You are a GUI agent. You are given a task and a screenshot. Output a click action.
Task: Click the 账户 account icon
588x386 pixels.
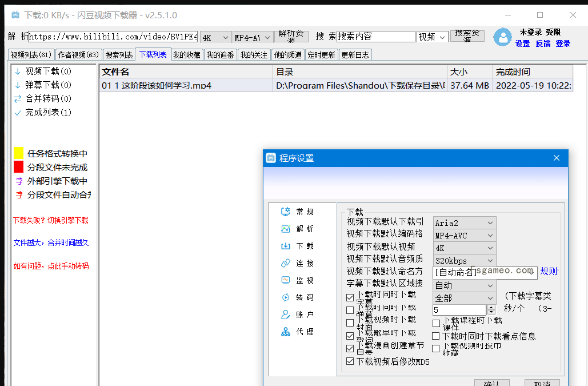click(286, 315)
